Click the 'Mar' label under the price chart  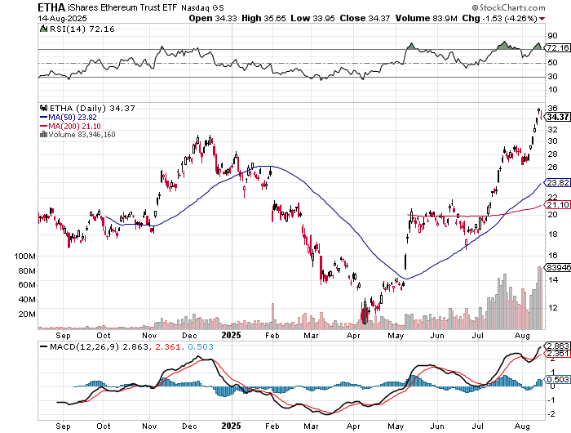click(311, 335)
